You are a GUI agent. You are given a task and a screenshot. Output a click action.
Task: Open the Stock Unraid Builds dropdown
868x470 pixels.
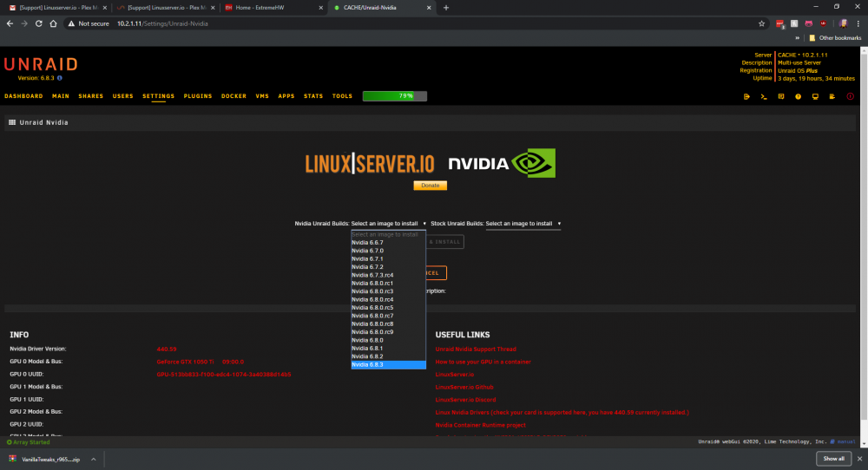pyautogui.click(x=523, y=224)
